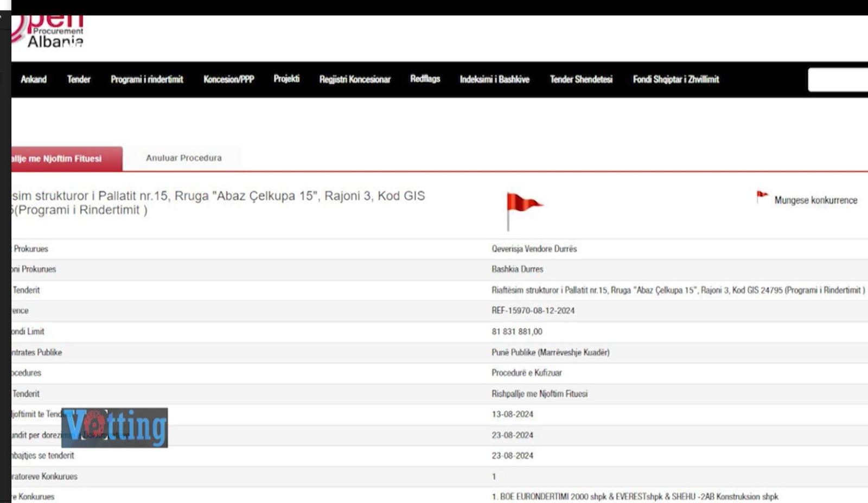
Task: Select limit fund value 81 831 881,00
Action: (517, 332)
